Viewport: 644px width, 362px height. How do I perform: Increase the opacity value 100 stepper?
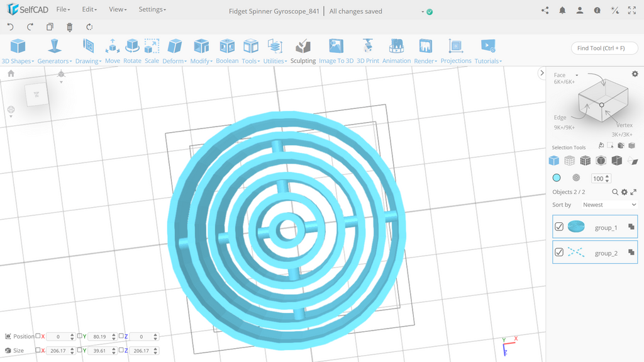pos(608,176)
